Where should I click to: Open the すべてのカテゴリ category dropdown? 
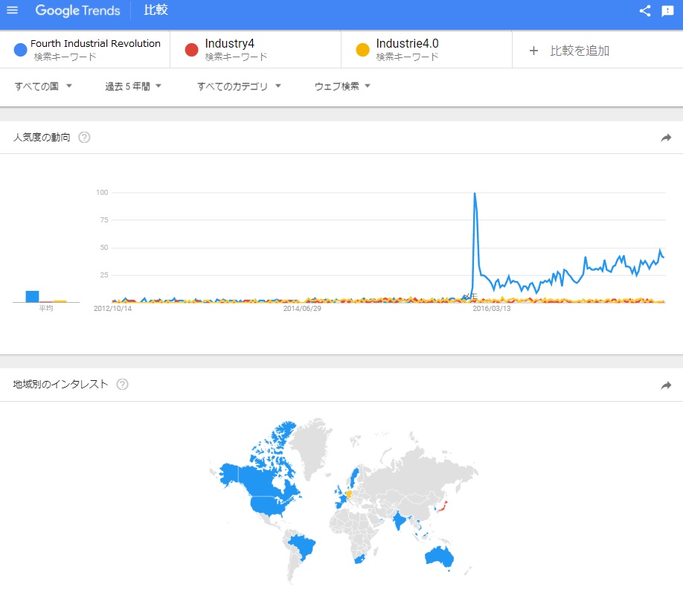pos(239,86)
